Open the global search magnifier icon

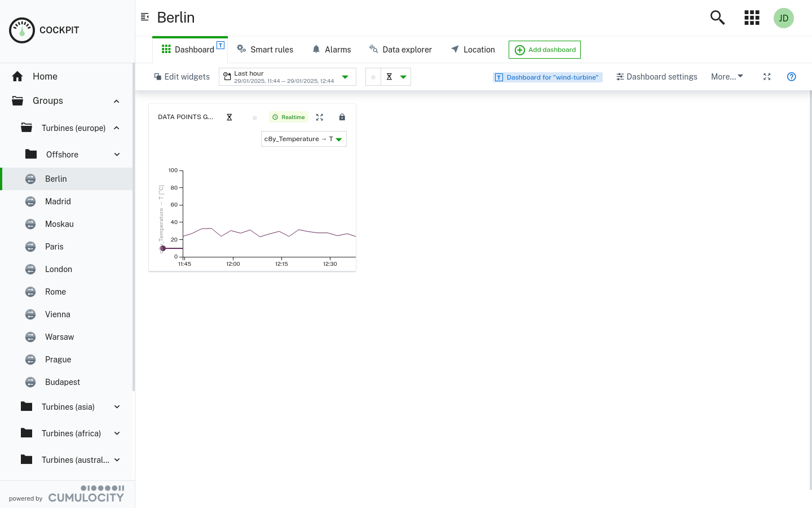tap(717, 17)
